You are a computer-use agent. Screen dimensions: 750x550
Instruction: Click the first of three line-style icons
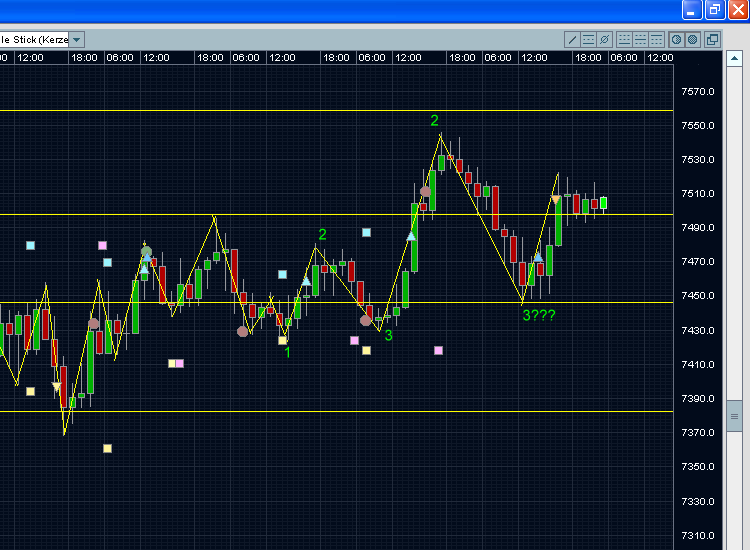[625, 40]
